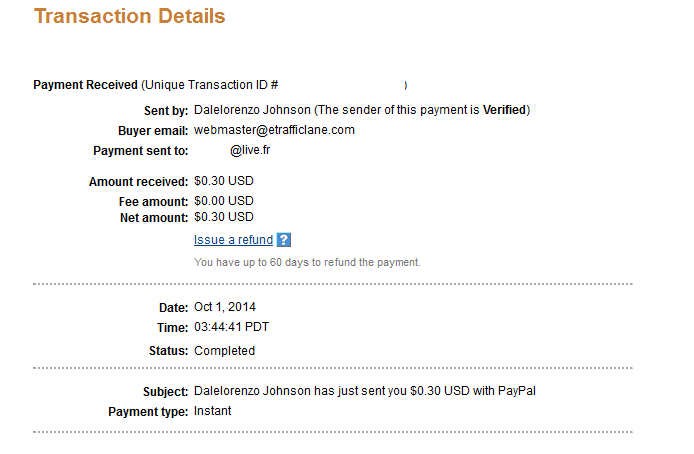
Task: Click the Payment type label
Action: tap(148, 412)
